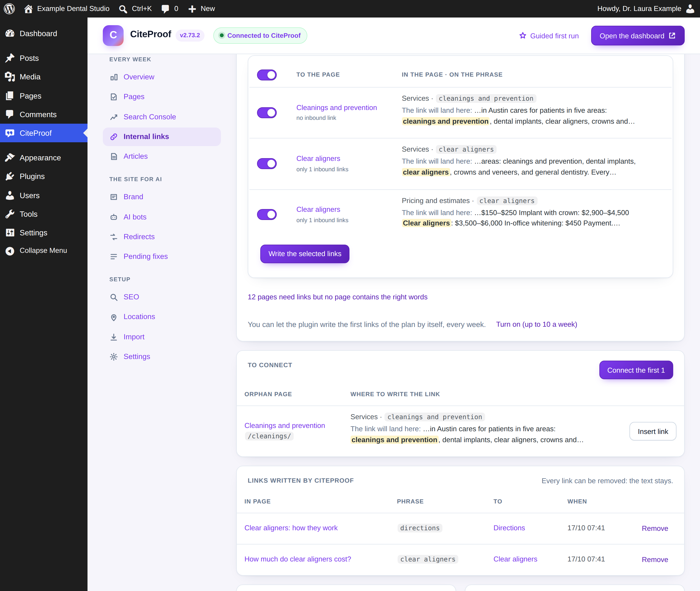Click the Pending fixes list icon
700x591 pixels.
pyautogui.click(x=114, y=257)
